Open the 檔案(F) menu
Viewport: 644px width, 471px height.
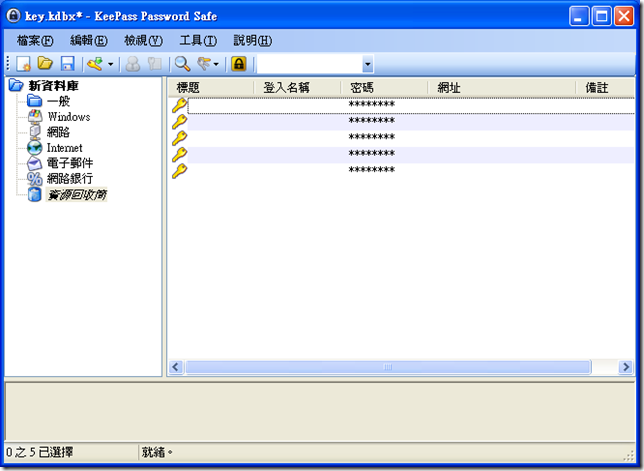coord(35,41)
